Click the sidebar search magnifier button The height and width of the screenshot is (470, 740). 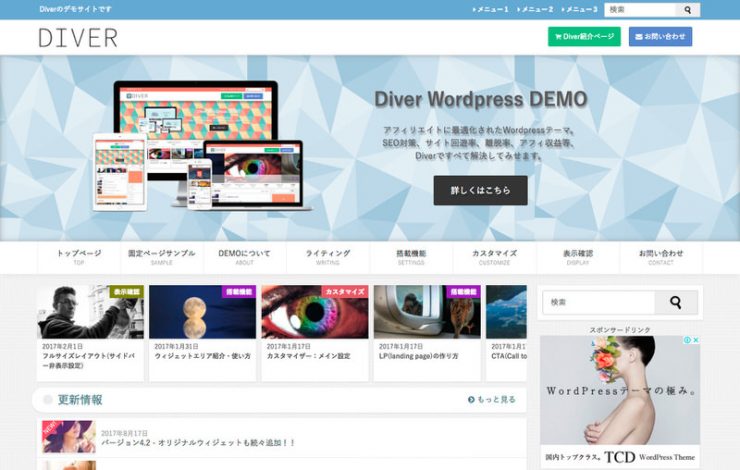click(x=676, y=302)
